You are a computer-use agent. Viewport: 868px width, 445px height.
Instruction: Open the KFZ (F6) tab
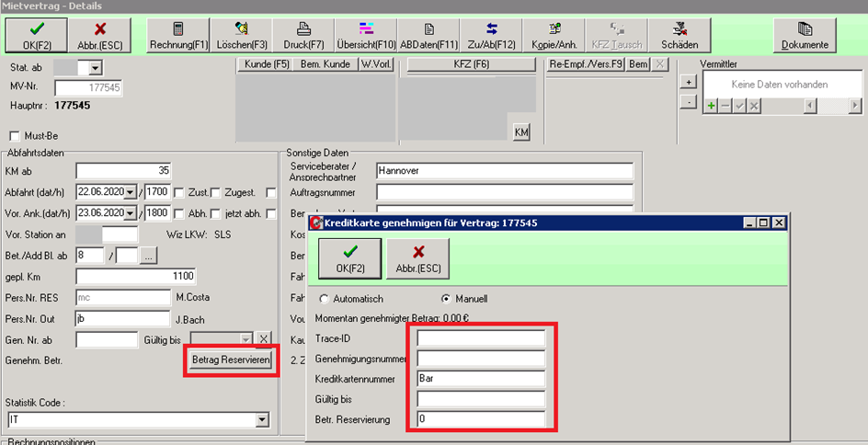pos(471,64)
